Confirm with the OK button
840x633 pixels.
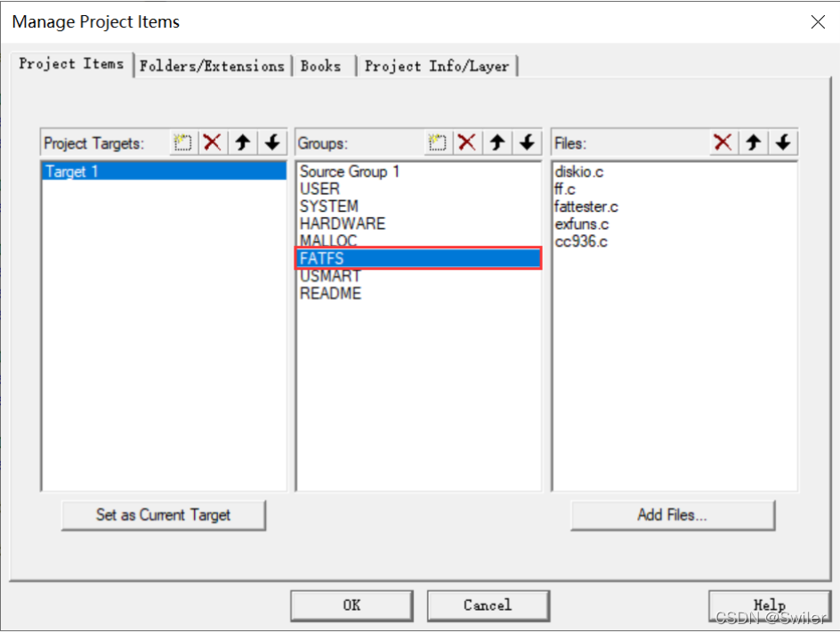click(351, 605)
